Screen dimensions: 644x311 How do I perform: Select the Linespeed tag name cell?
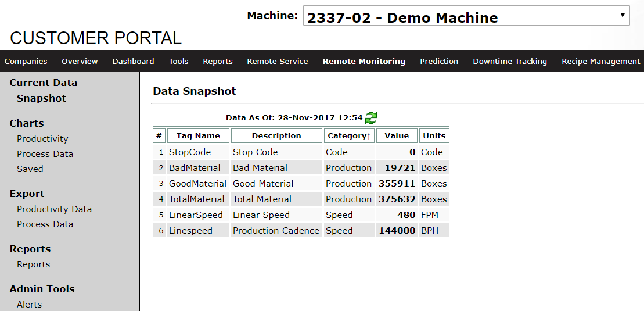[199, 230]
